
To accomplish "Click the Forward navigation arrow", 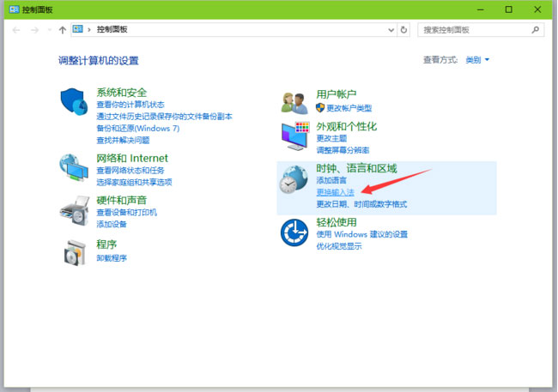I will point(34,30).
